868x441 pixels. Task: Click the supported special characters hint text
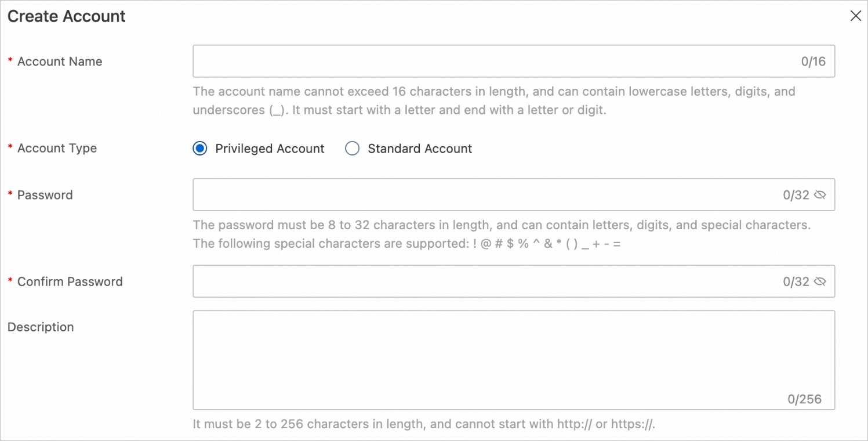click(x=406, y=244)
